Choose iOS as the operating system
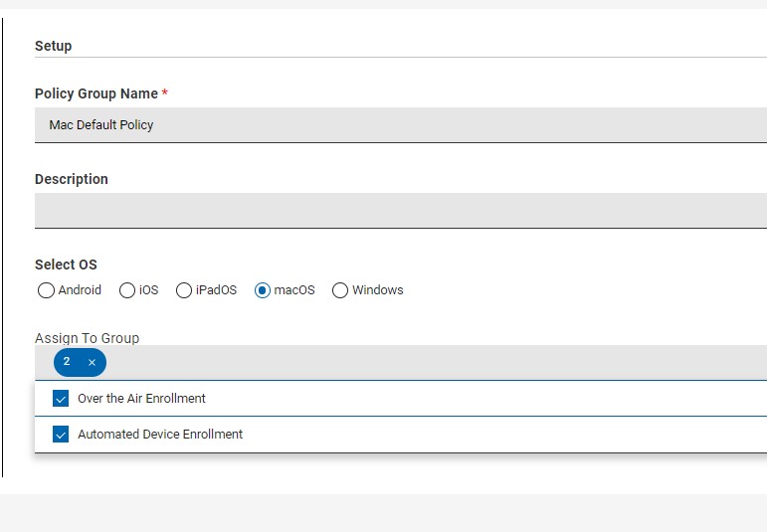Viewport: 767px width, 532px height. [127, 290]
